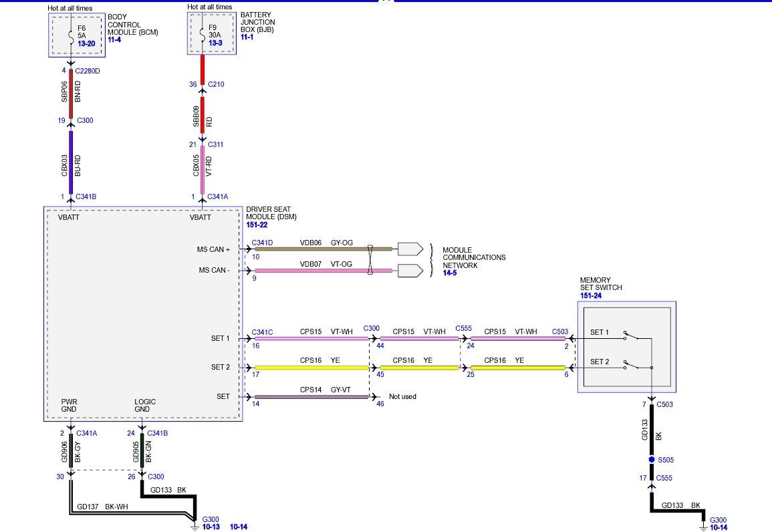Click the SET 1 switch contact symbol
772x532 pixels.
(632, 335)
